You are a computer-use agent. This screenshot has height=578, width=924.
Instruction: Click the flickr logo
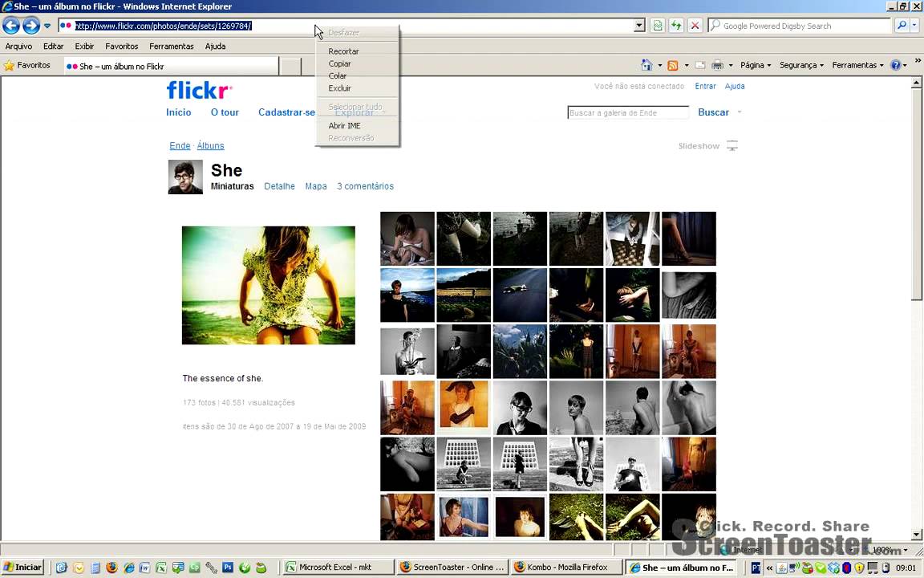tap(199, 90)
